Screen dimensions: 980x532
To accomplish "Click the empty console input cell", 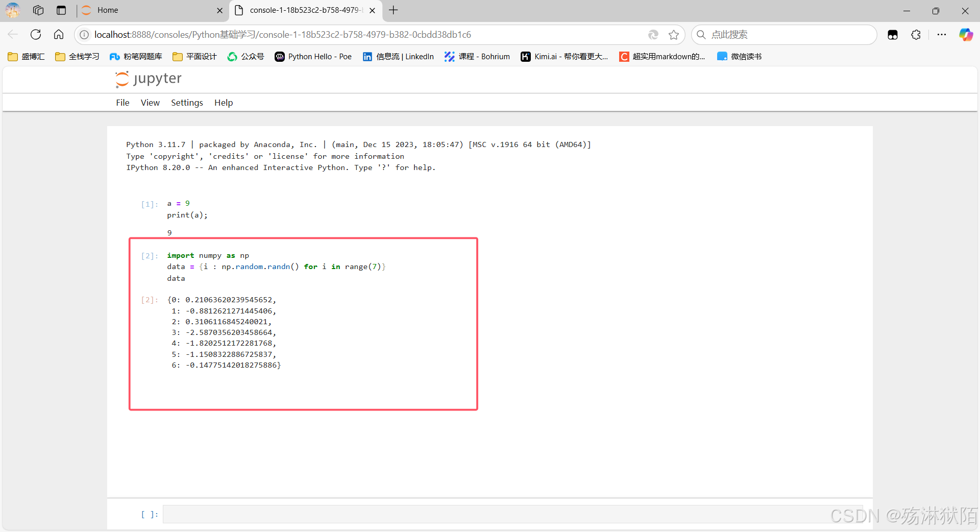I will 513,514.
